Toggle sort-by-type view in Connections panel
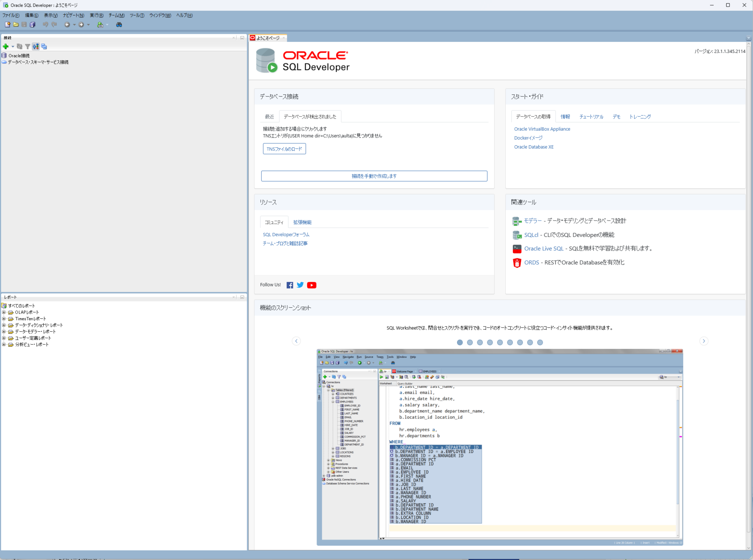The height and width of the screenshot is (560, 753). tap(36, 47)
